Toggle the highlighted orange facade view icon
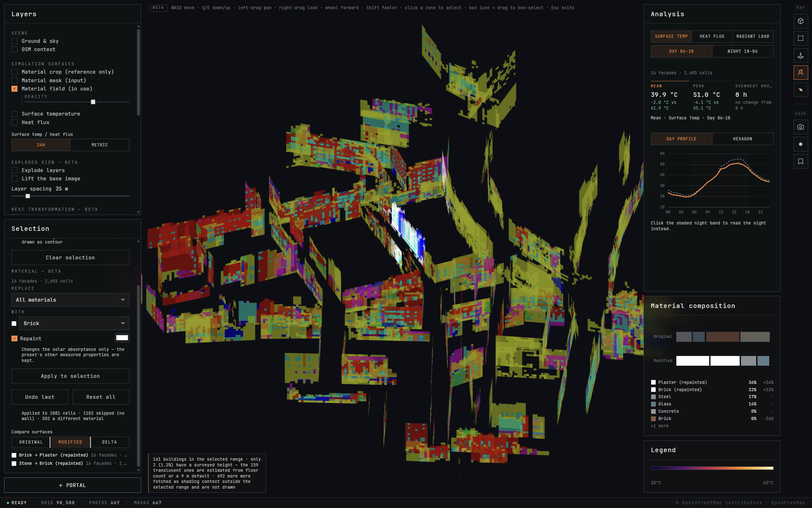 click(800, 72)
